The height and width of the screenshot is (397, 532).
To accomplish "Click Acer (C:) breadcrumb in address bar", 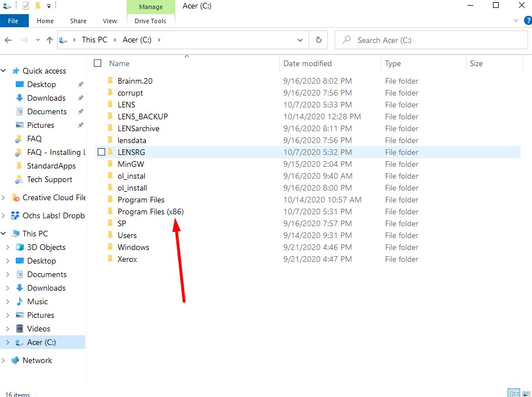I will (137, 40).
